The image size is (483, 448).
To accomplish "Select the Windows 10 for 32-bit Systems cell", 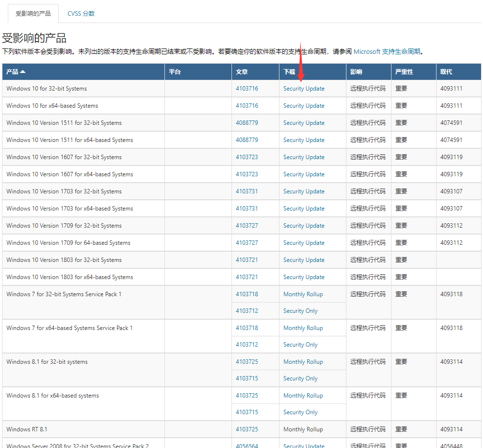I will point(84,89).
